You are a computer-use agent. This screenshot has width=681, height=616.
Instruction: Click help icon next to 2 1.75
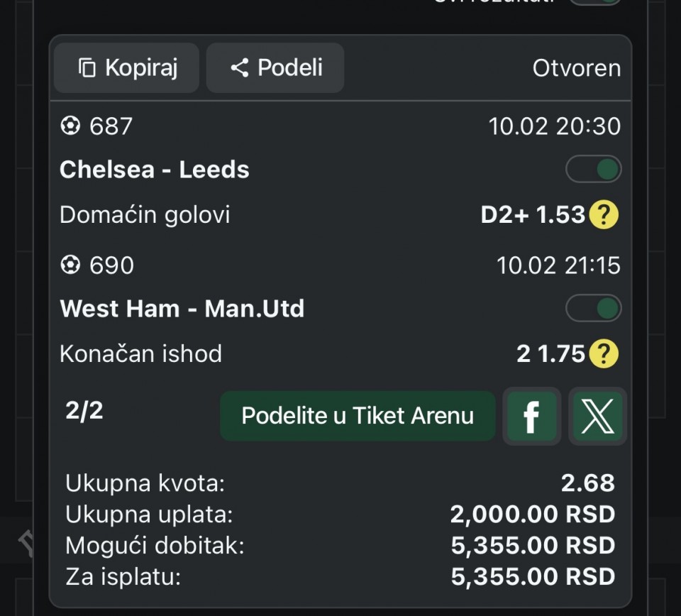604,353
